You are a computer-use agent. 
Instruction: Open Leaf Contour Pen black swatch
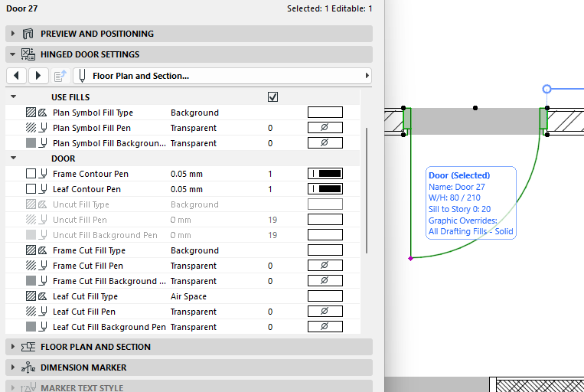pos(325,188)
